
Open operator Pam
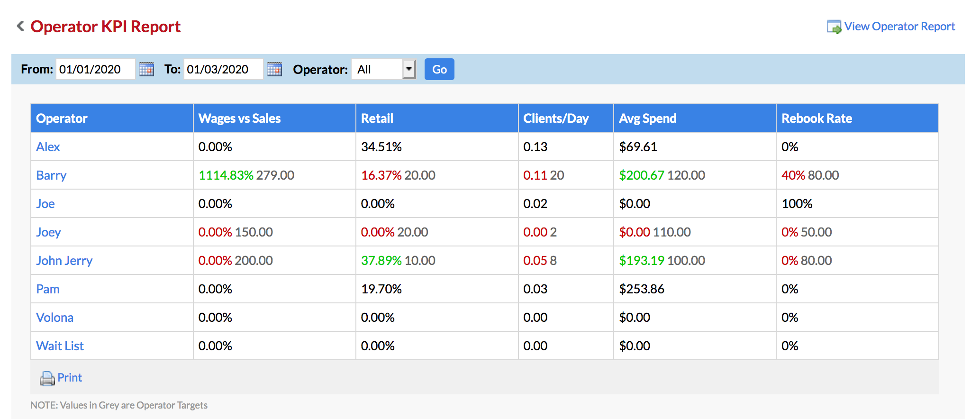48,289
